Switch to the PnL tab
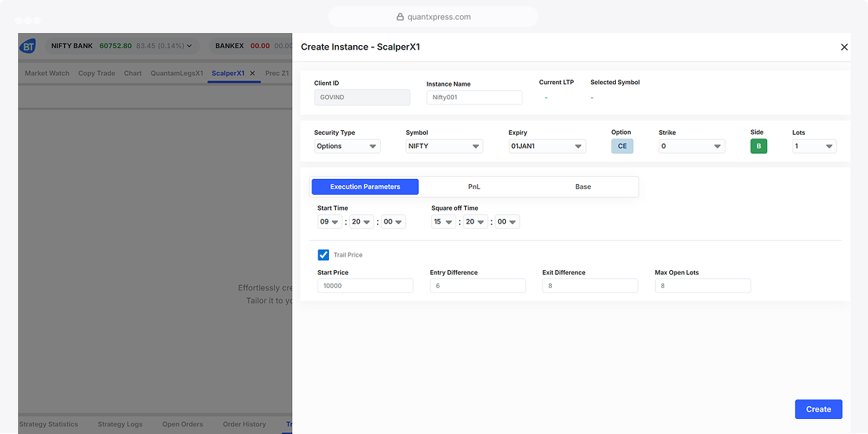 474,187
